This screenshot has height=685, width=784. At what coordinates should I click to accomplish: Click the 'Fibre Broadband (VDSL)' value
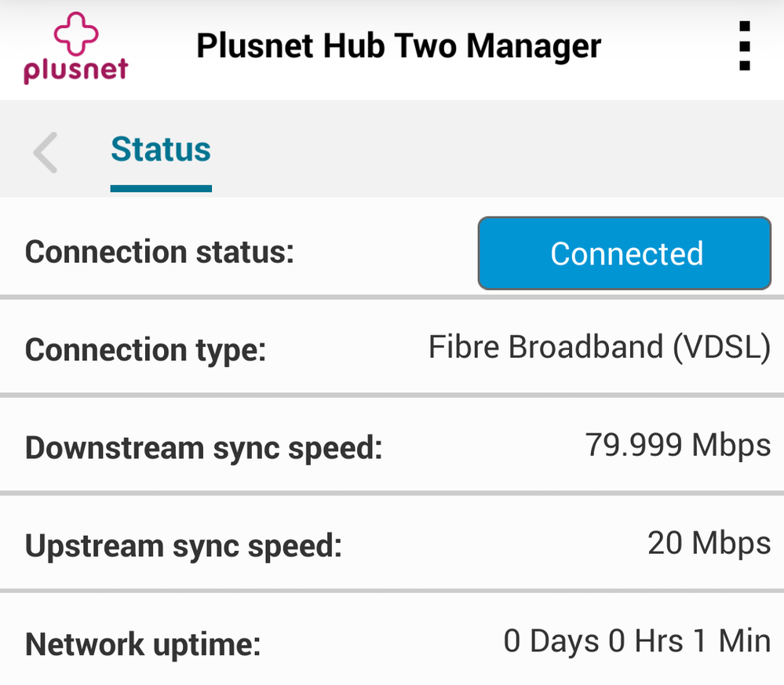600,348
